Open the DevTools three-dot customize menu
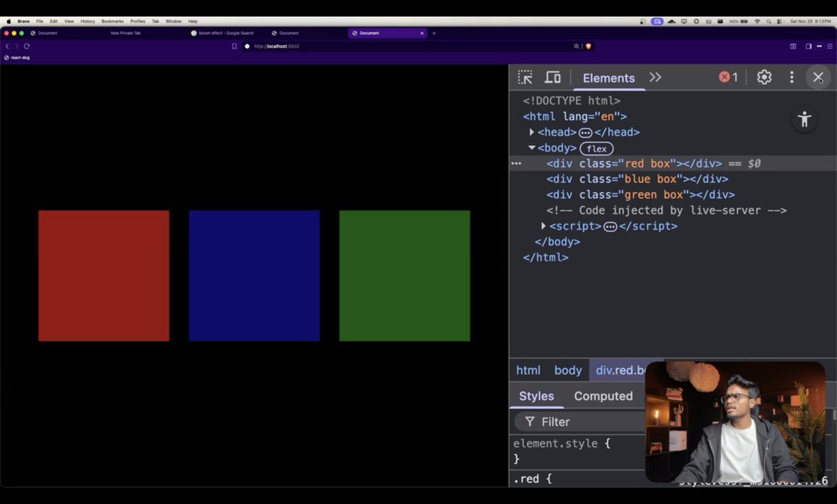This screenshot has width=837, height=504. click(792, 77)
